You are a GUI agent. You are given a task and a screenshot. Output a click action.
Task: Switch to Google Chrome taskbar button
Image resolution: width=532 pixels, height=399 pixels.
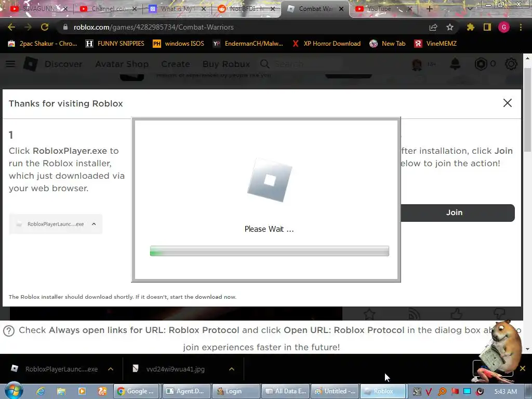tap(137, 391)
